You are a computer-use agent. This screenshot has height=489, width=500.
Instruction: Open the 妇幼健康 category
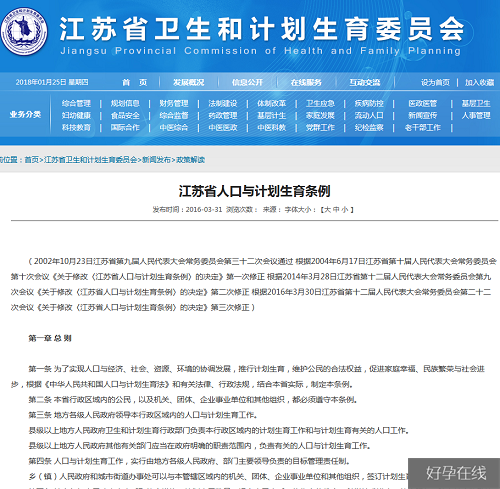(76, 116)
